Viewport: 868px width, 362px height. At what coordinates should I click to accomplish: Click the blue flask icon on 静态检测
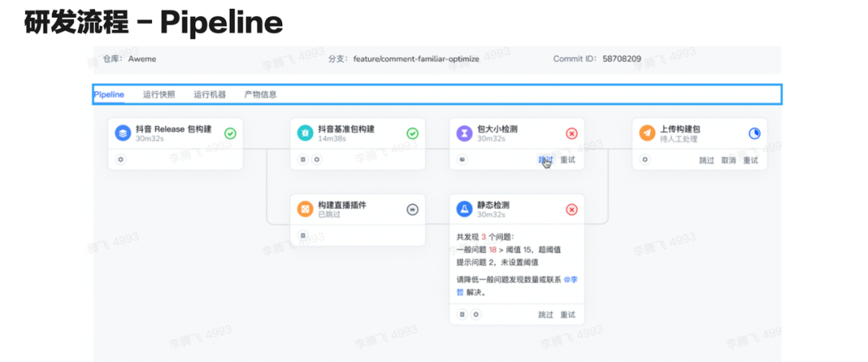[464, 209]
